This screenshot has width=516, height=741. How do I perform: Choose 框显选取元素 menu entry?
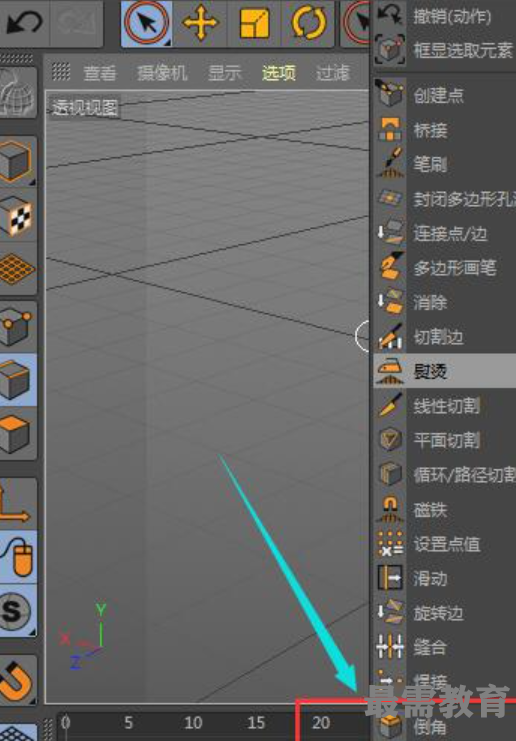coord(444,49)
